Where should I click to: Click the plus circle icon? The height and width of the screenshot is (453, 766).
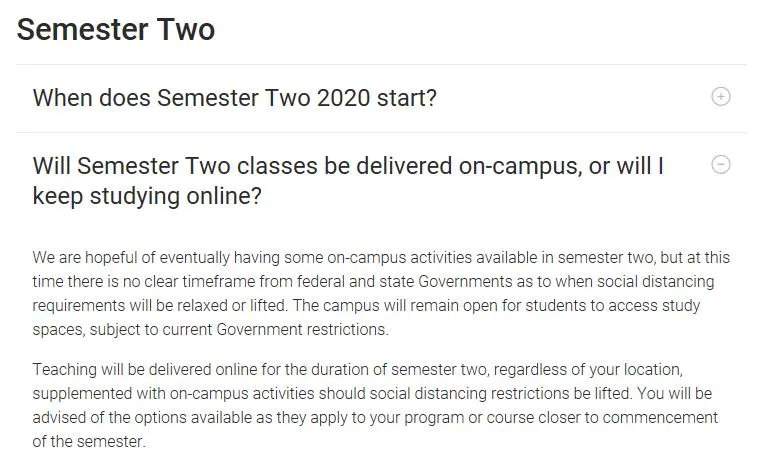click(x=721, y=97)
